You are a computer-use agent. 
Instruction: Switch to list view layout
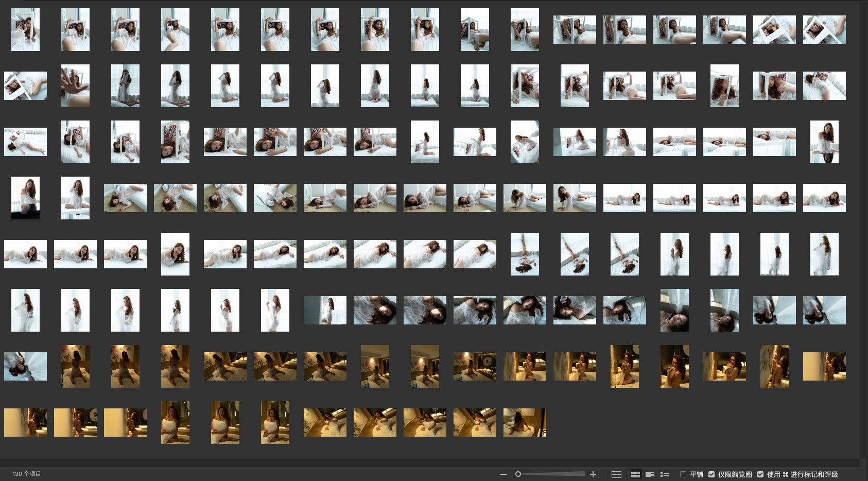point(665,474)
